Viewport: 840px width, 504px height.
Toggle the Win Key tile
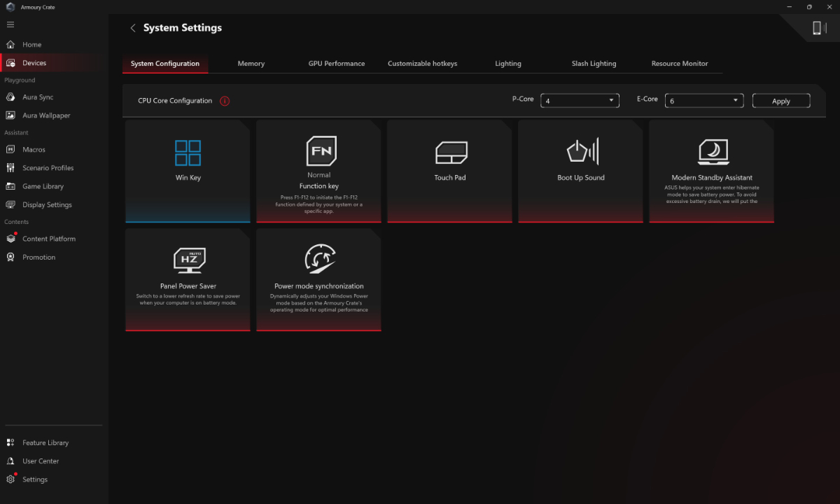[x=188, y=171]
